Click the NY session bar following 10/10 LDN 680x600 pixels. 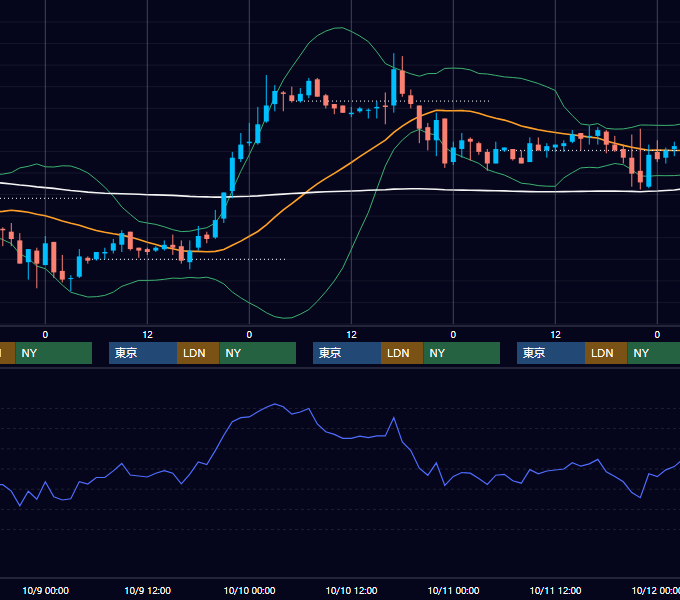pos(461,353)
